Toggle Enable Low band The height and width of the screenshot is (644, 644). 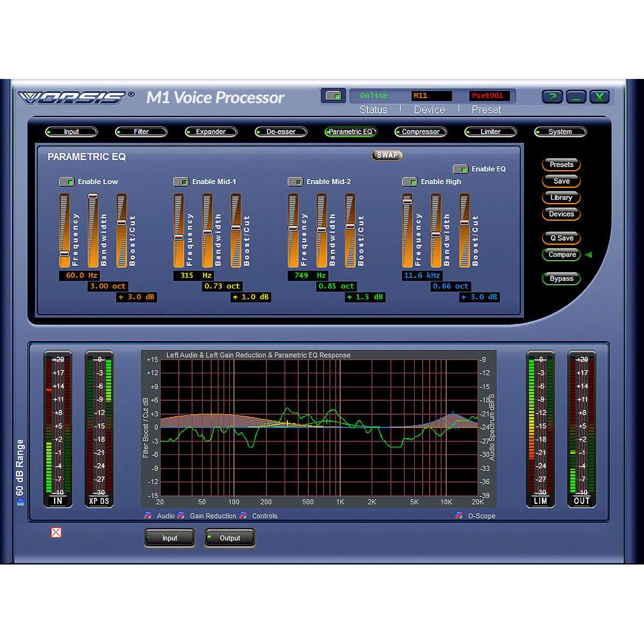point(67,182)
